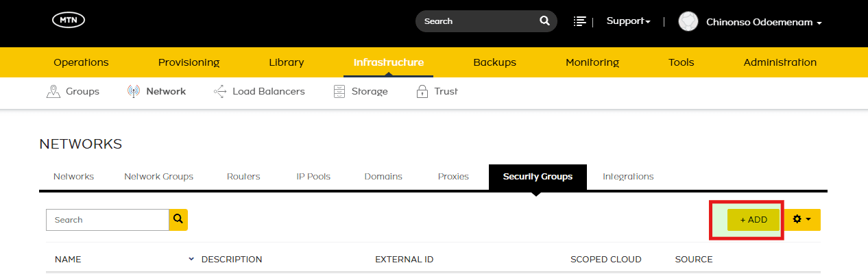Viewport: 868px width, 274px height.
Task: Open the Operations menu
Action: (81, 62)
